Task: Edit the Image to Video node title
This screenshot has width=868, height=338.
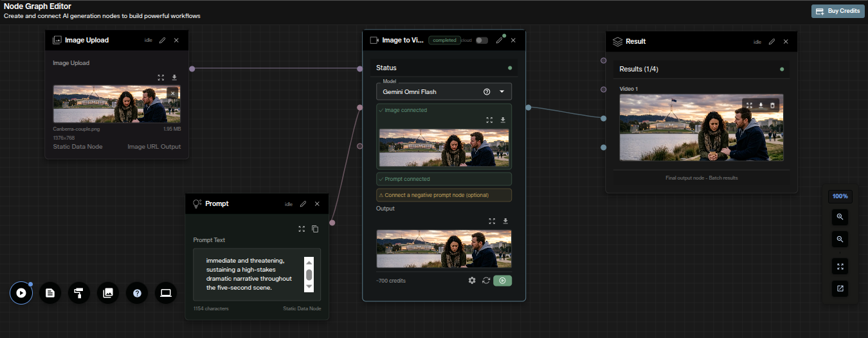Action: (499, 40)
